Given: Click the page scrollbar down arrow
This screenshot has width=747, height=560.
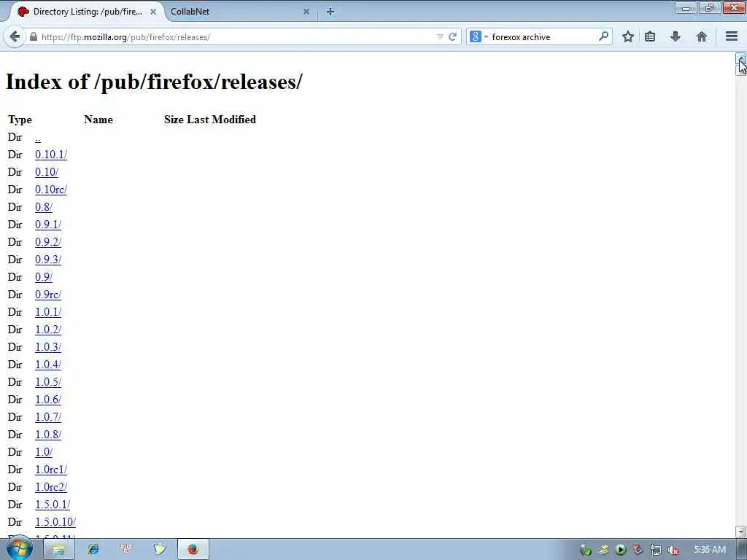Looking at the screenshot, I should (740, 531).
